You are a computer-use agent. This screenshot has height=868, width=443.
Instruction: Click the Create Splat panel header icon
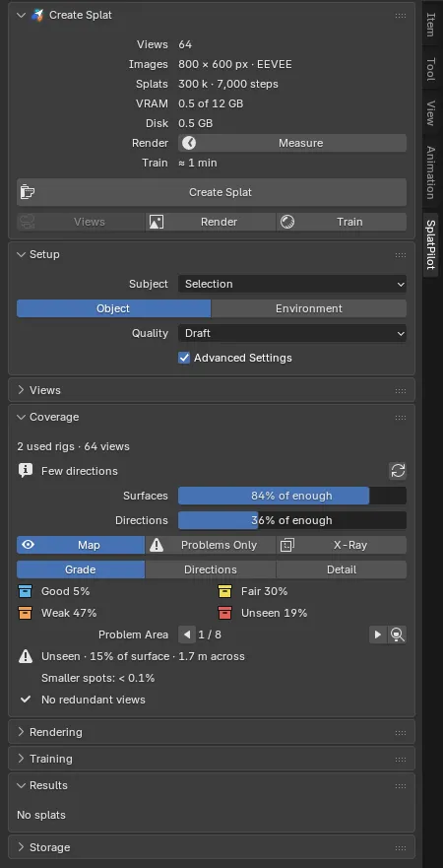[x=37, y=15]
